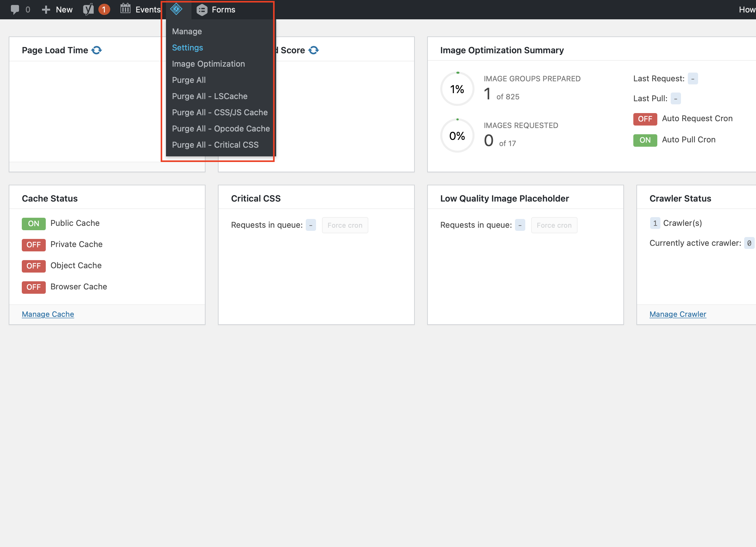This screenshot has height=547, width=756.
Task: Click Public Cache ON status badge
Action: (x=34, y=223)
